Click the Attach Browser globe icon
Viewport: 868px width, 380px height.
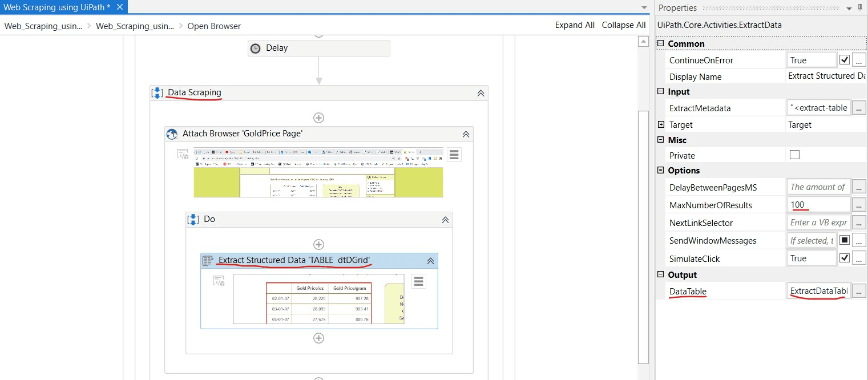tap(172, 134)
